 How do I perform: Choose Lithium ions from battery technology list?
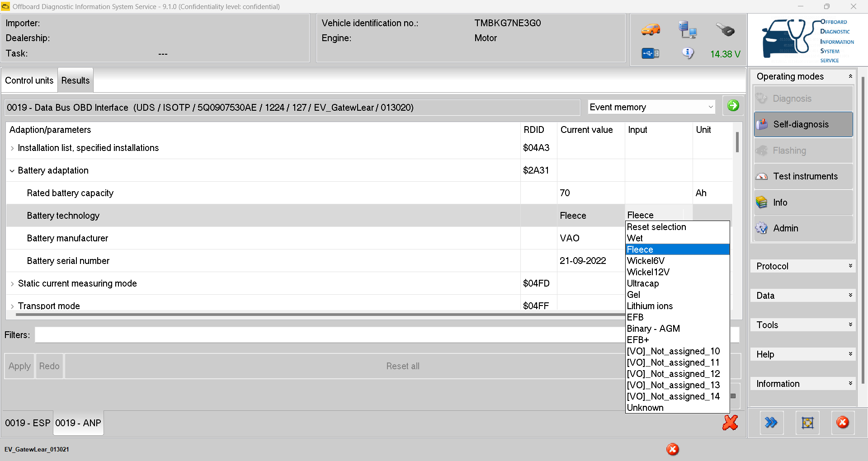click(x=650, y=306)
